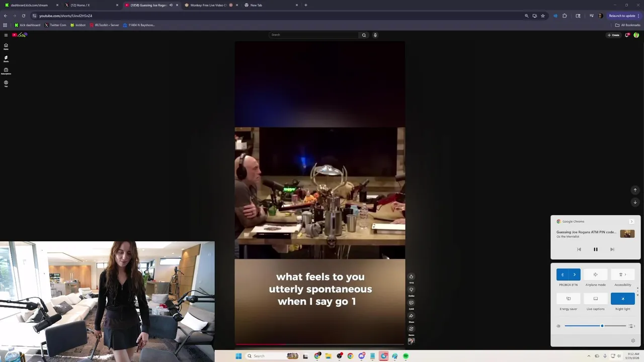Open YouTube hamburger guide menu

6,35
